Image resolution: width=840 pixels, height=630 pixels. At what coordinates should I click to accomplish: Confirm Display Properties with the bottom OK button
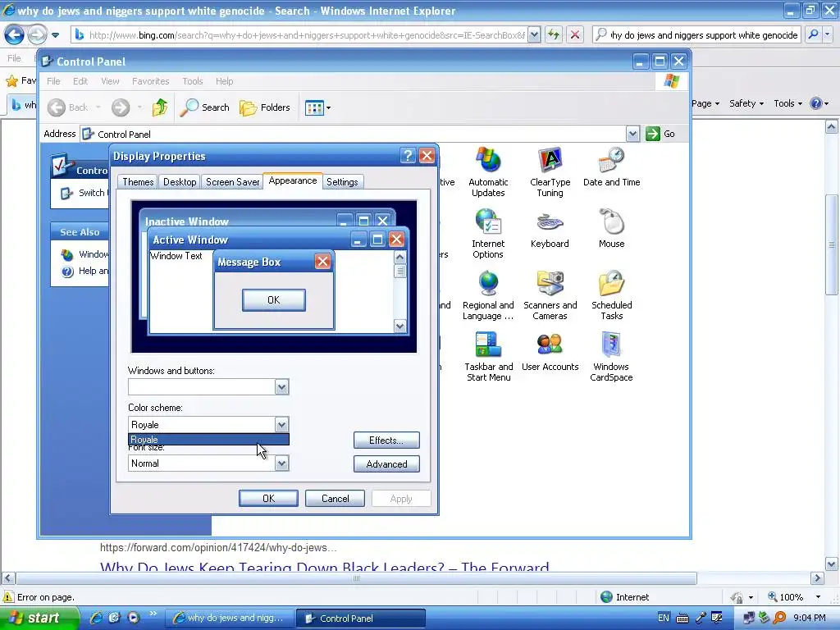click(268, 498)
